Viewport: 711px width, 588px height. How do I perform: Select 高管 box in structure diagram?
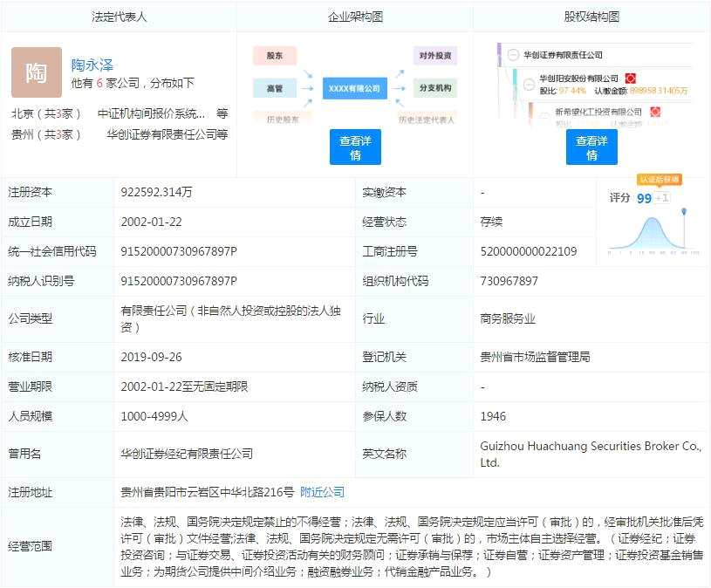point(274,88)
